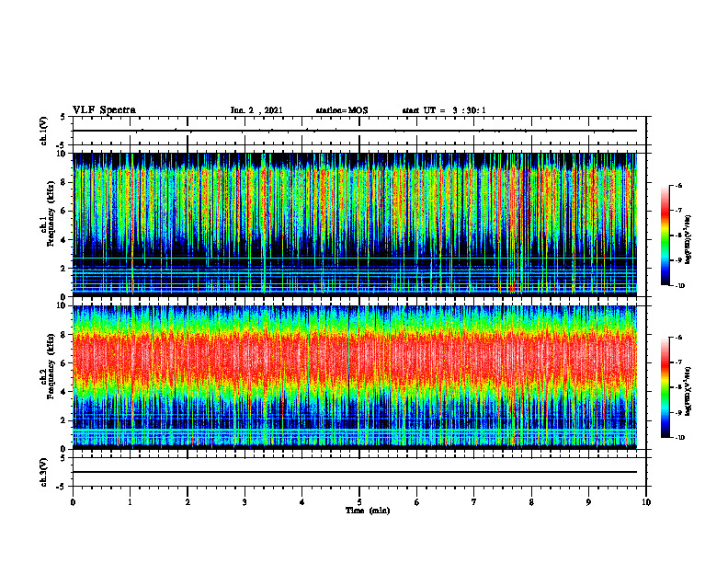Image resolution: width=728 pixels, height=563 pixels.
Task: Click the ch.2 spectrogram color scale bar
Action: click(665, 387)
